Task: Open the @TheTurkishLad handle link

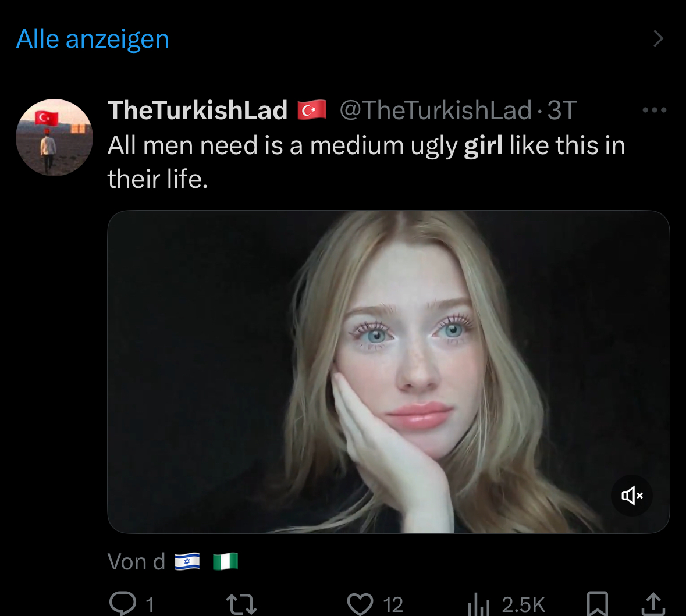Action: tap(435, 110)
